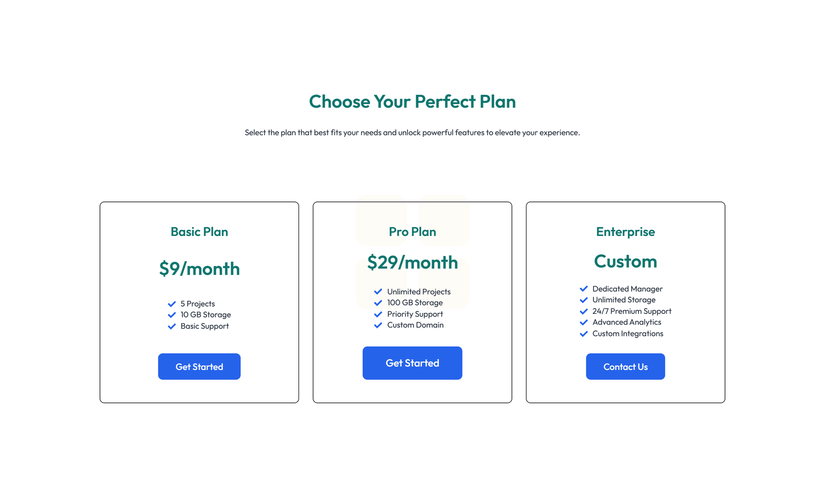Screen dimensions: 825x504
Task: Click the checkmark beside 10 GB Storage
Action: click(172, 315)
